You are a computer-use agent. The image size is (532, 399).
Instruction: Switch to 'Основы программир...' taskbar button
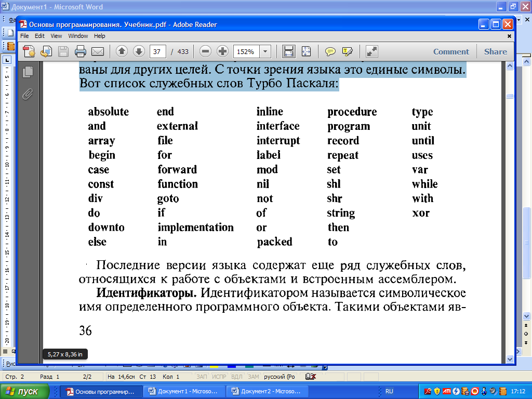pos(101,391)
